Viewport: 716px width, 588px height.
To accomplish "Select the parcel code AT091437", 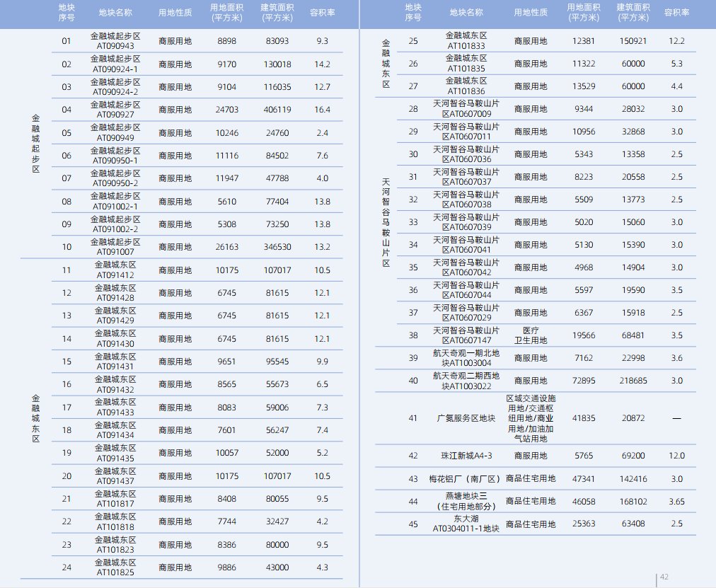I will (x=115, y=481).
